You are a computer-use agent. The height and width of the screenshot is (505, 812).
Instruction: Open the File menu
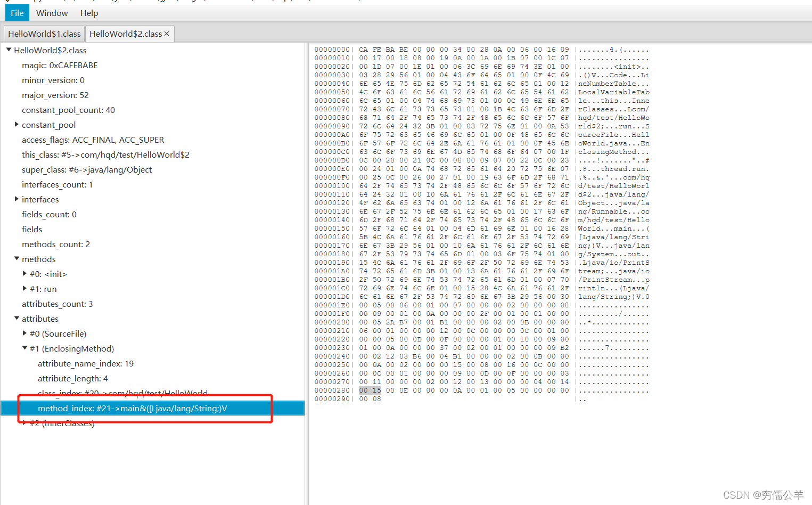coord(17,13)
